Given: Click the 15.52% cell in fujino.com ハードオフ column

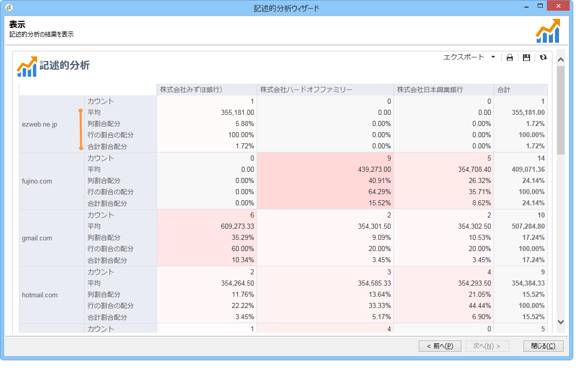Looking at the screenshot, I should click(380, 203).
